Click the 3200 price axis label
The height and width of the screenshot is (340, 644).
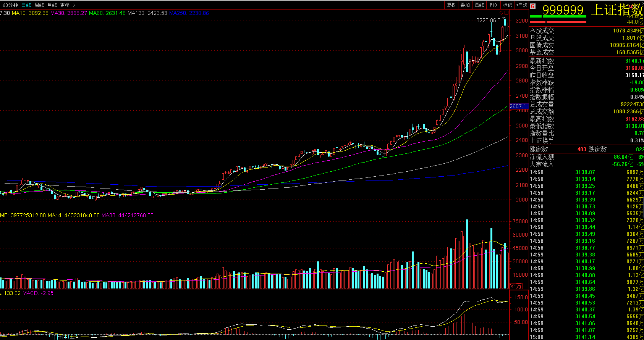pyautogui.click(x=522, y=21)
